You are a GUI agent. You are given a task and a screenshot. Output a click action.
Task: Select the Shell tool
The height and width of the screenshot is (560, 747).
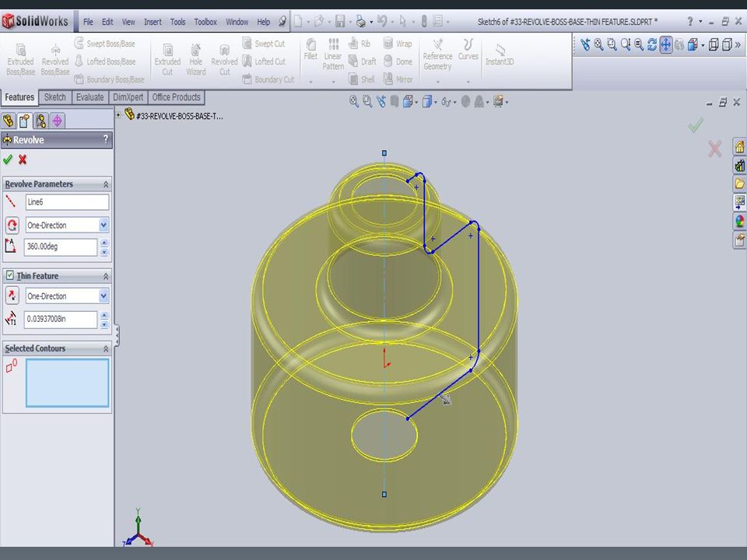pos(361,79)
